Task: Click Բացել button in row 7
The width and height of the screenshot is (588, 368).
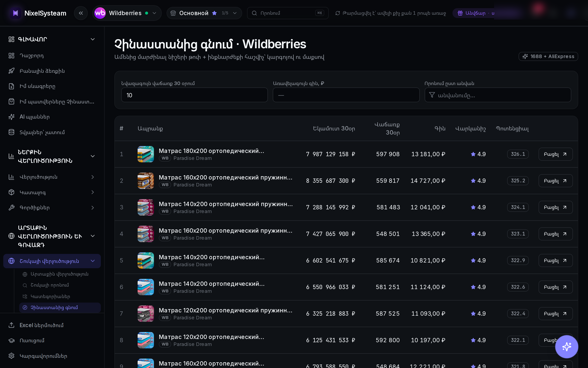Action: pyautogui.click(x=556, y=313)
